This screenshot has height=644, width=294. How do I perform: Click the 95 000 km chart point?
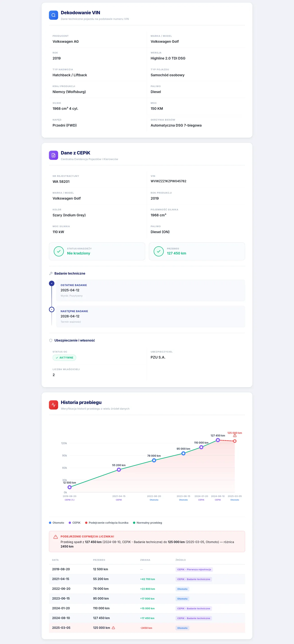pos(183,453)
